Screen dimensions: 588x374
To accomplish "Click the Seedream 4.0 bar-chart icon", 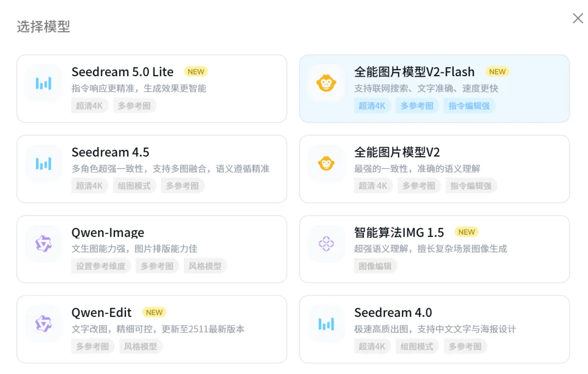I will (x=326, y=324).
